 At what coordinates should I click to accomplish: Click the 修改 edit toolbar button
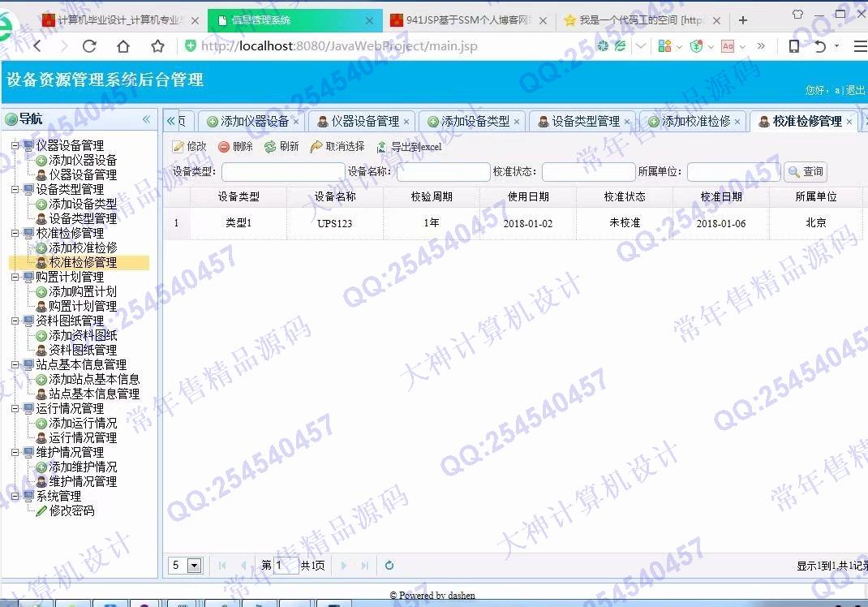pos(189,147)
